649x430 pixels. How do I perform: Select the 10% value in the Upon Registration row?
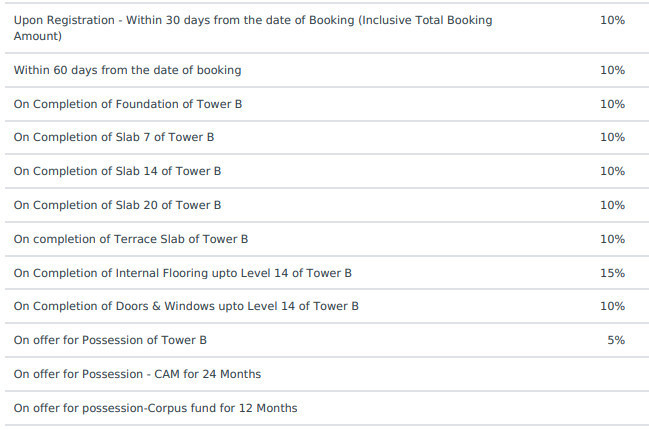[612, 20]
